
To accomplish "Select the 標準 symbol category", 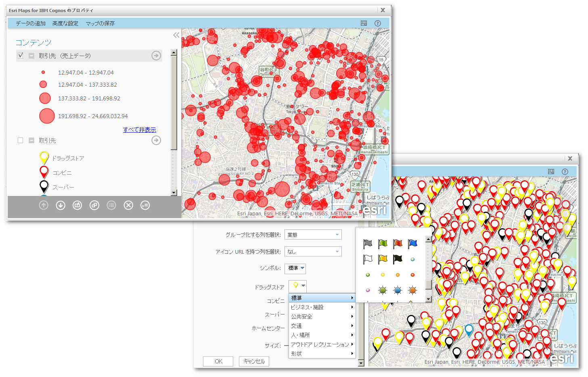I will pos(322,298).
